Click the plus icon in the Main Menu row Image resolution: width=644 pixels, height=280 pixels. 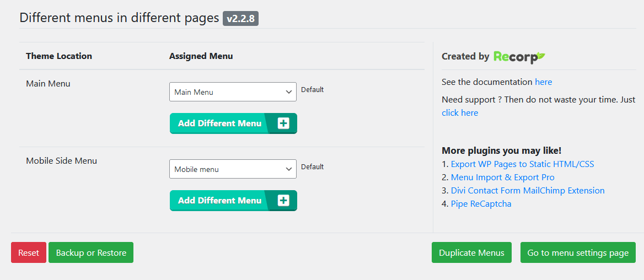coord(283,123)
